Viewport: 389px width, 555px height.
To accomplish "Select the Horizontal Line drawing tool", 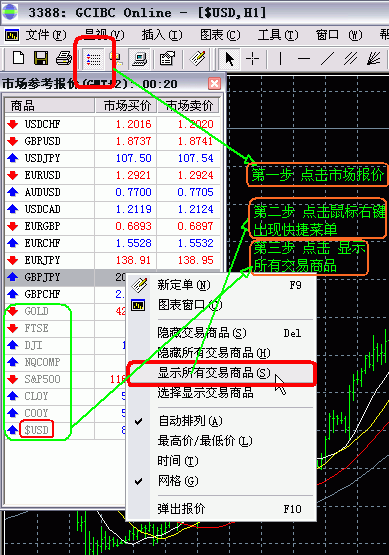I will tap(304, 58).
